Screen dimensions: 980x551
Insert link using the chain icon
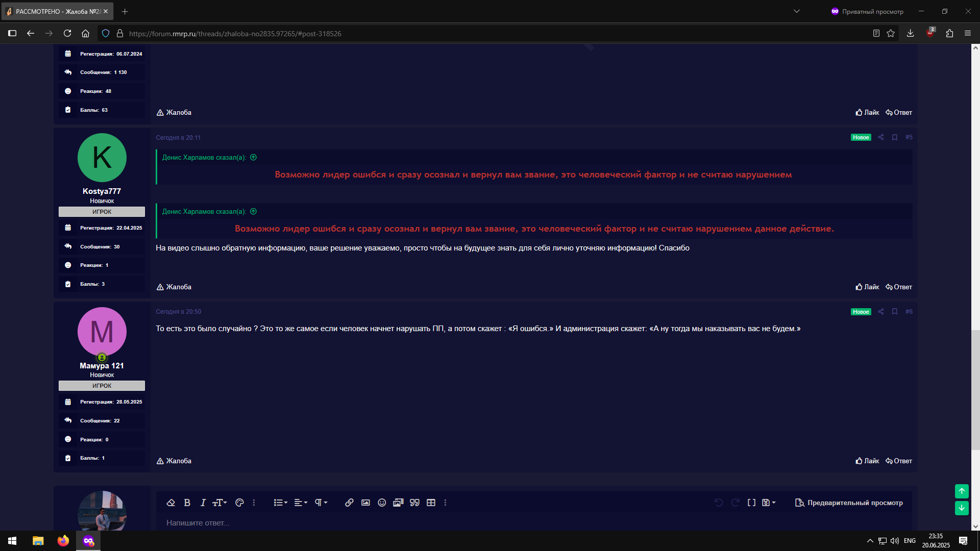(x=349, y=503)
